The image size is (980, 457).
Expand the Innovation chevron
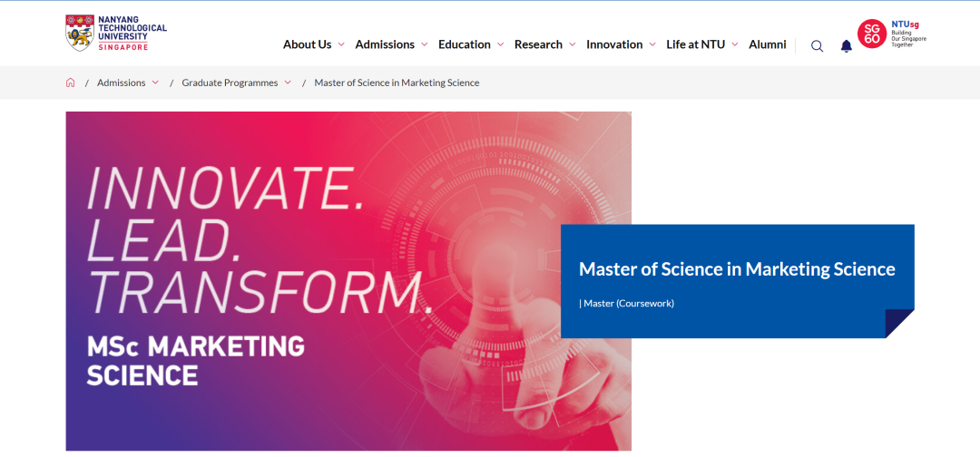coord(652,44)
